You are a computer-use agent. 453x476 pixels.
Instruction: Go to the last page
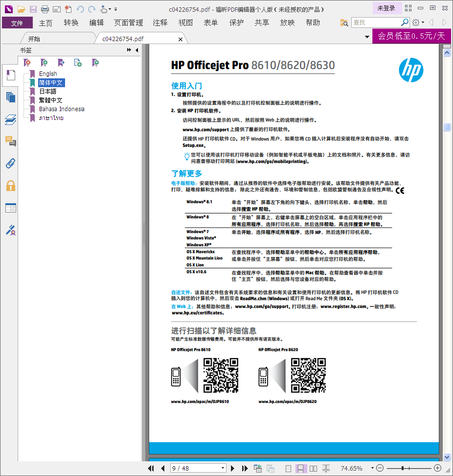[245, 469]
